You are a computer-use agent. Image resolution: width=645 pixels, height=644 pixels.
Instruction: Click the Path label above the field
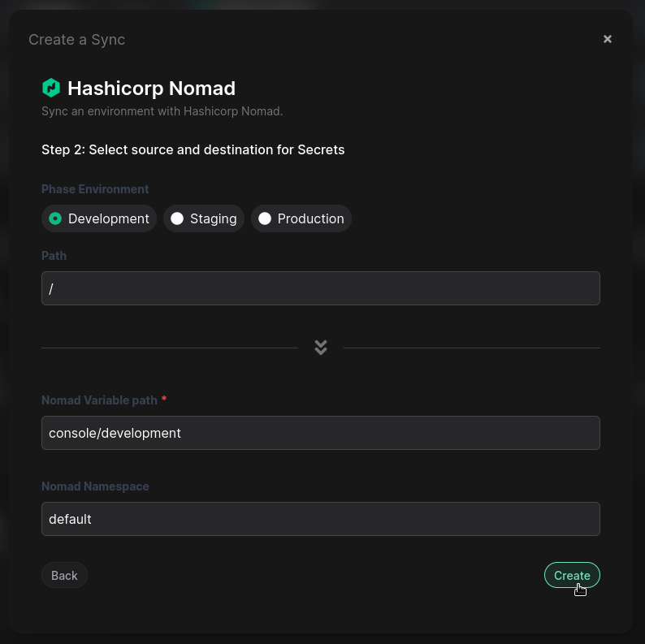[x=54, y=256]
